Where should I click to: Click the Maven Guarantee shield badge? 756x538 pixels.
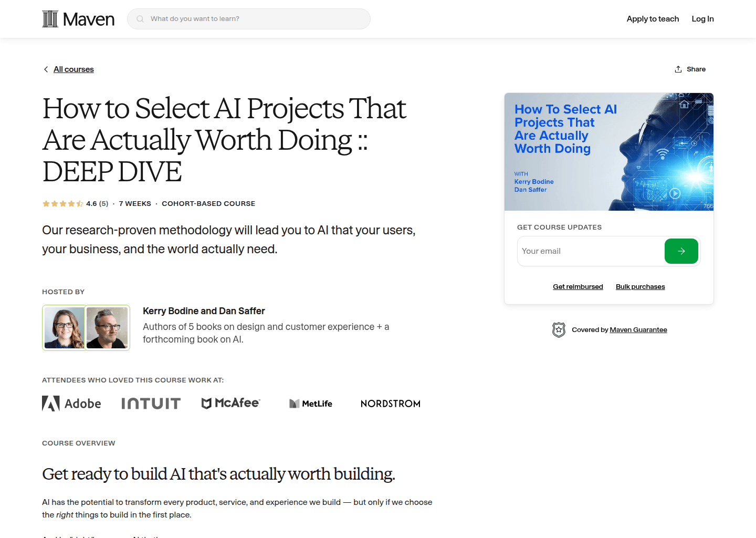point(559,329)
